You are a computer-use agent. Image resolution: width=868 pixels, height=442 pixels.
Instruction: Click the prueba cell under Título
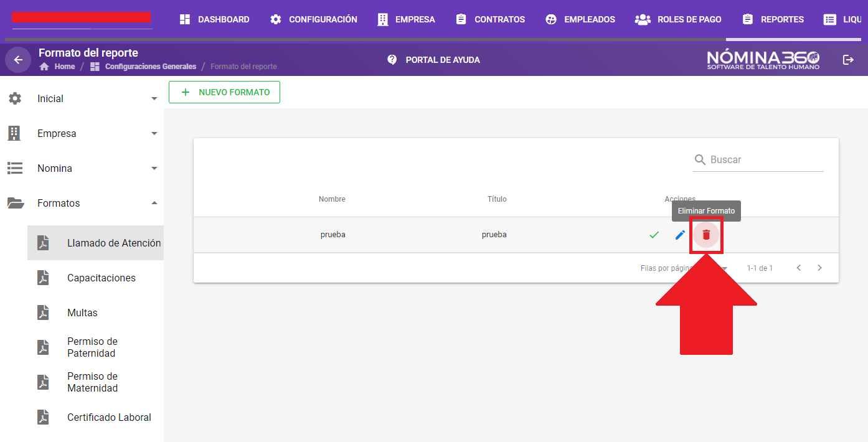pos(494,235)
